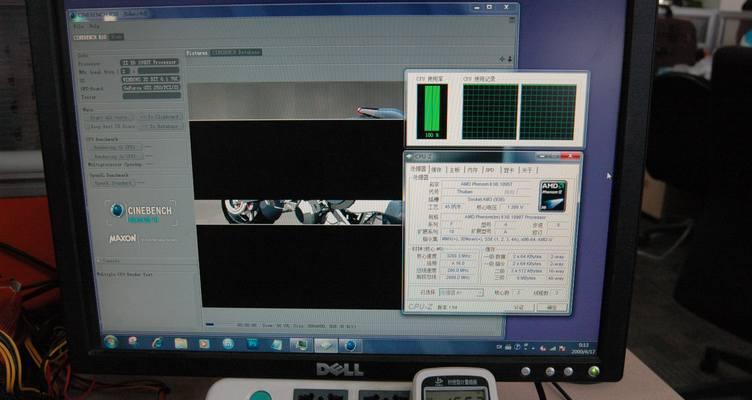Minimize the Cinebench window
The width and height of the screenshot is (752, 400).
pyautogui.click(x=476, y=7)
